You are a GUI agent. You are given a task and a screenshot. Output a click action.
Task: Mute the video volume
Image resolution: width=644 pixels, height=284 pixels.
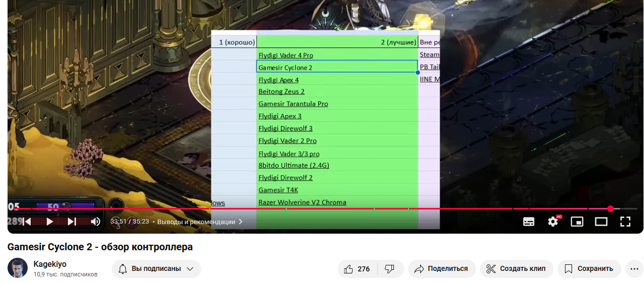point(96,222)
